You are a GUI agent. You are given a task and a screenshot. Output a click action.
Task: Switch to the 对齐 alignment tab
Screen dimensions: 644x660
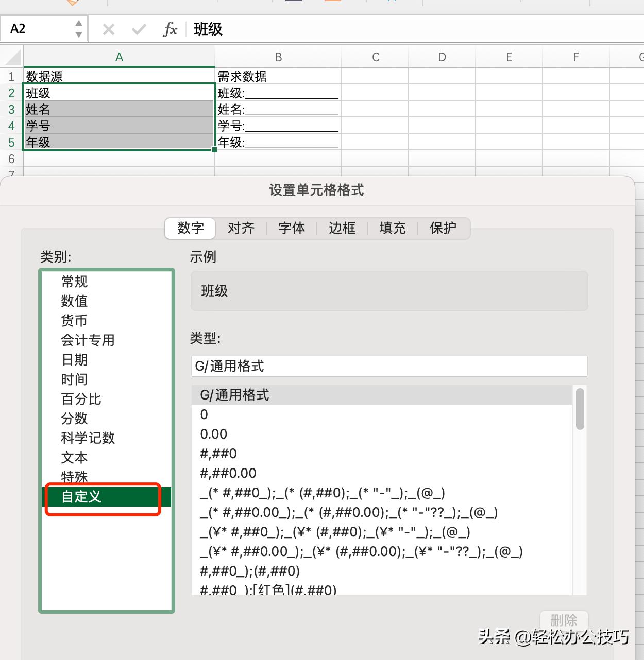pyautogui.click(x=241, y=228)
